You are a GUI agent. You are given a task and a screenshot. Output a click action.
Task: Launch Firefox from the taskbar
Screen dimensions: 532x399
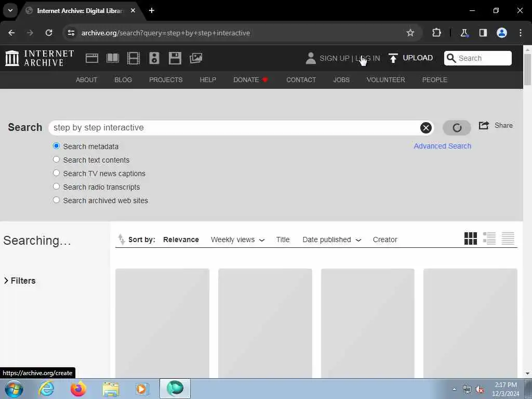tap(78, 389)
